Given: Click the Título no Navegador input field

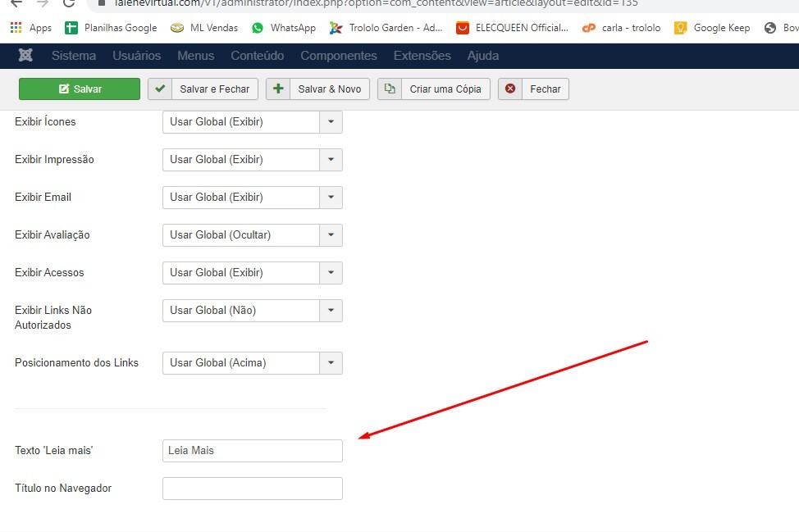Looking at the screenshot, I should point(252,489).
